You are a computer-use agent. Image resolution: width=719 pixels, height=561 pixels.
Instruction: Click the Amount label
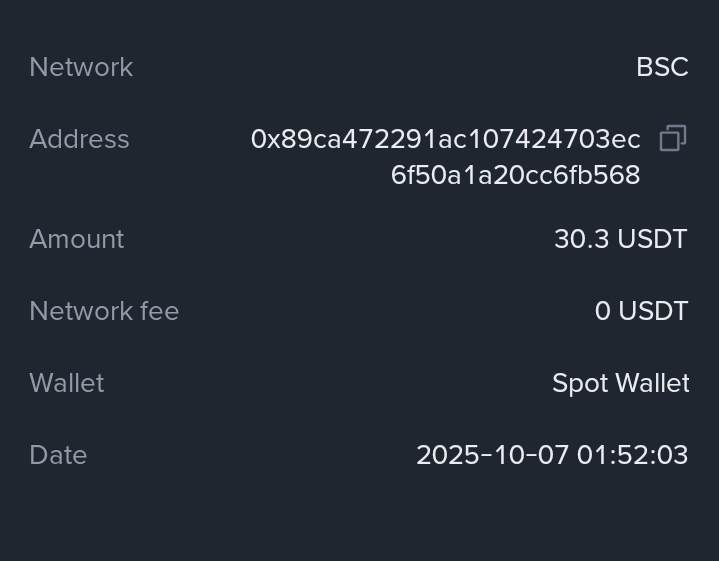pos(77,239)
